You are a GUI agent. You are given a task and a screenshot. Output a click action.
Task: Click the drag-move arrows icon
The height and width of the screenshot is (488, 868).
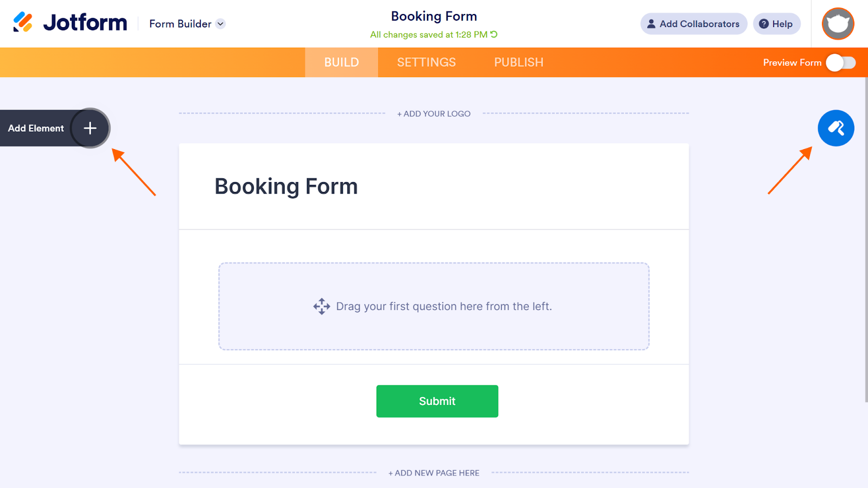coord(322,306)
